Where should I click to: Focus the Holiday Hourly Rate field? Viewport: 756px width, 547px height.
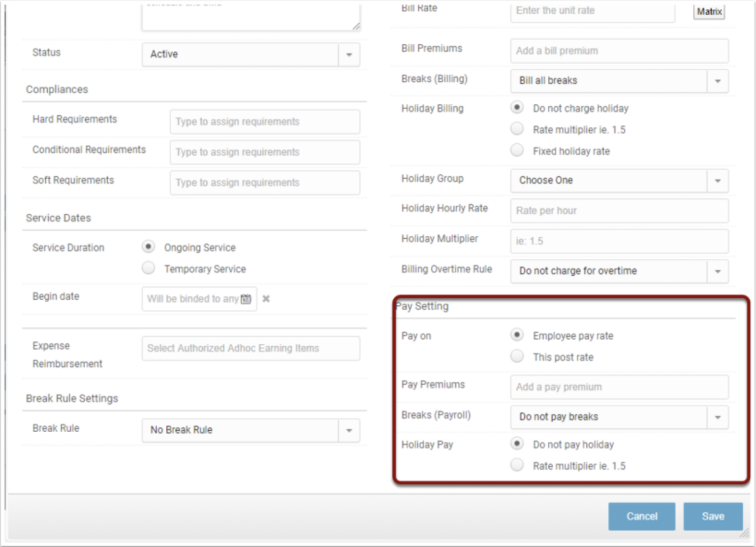[619, 211]
